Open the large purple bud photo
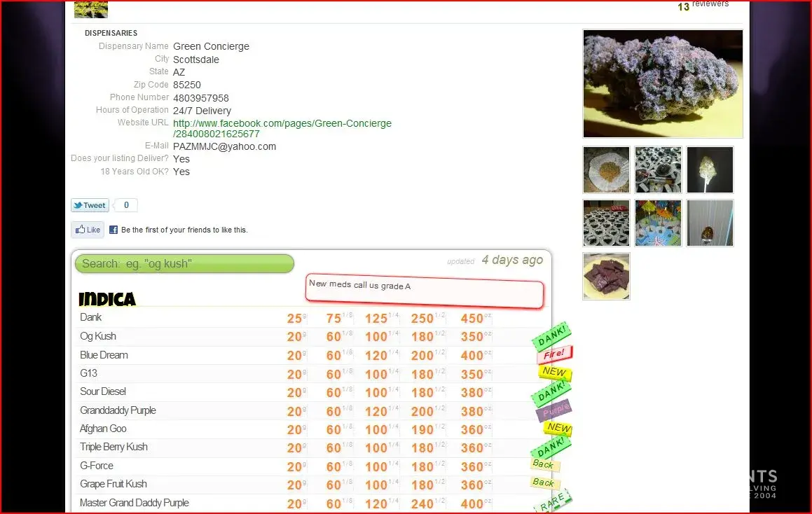Screen dimensions: 812x514 pos(663,84)
